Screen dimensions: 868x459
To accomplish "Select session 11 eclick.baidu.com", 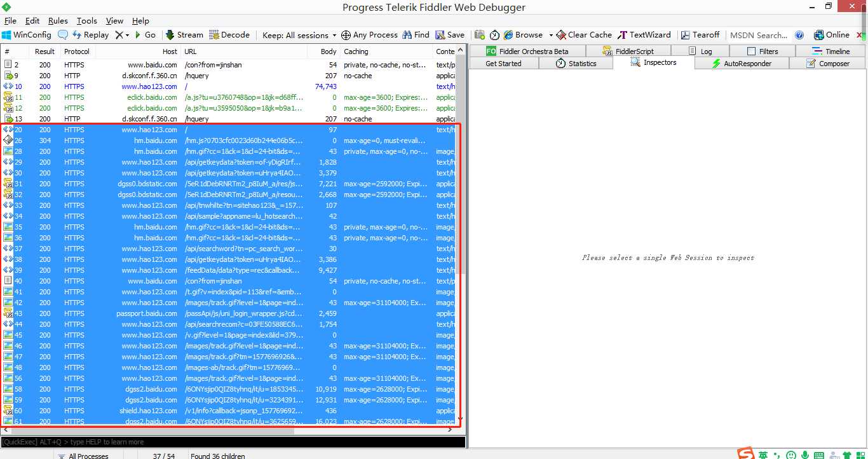I will [229, 97].
